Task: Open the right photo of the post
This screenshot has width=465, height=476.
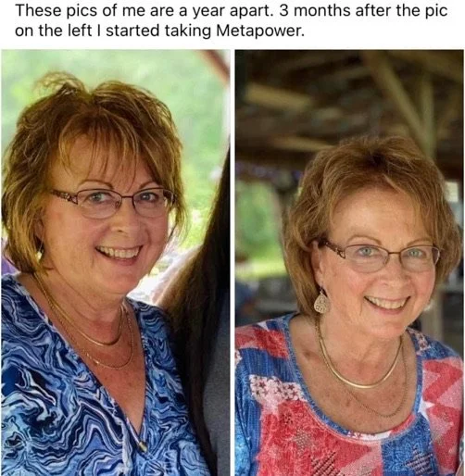Action: click(349, 262)
